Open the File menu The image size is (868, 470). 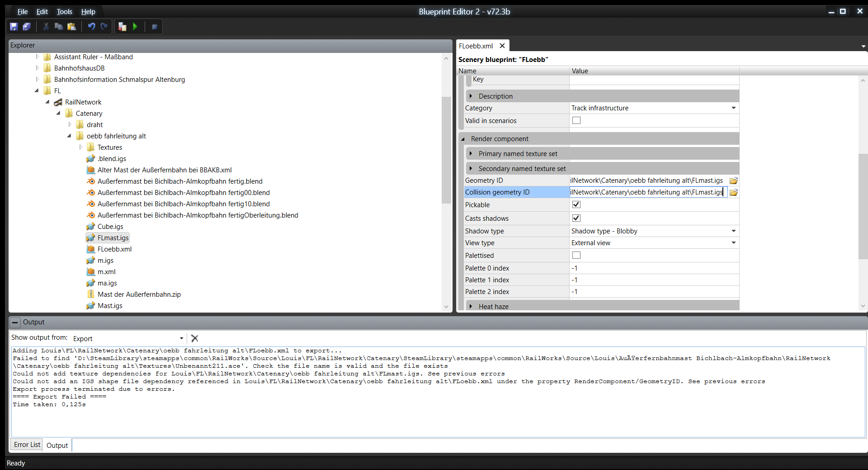pyautogui.click(x=23, y=12)
